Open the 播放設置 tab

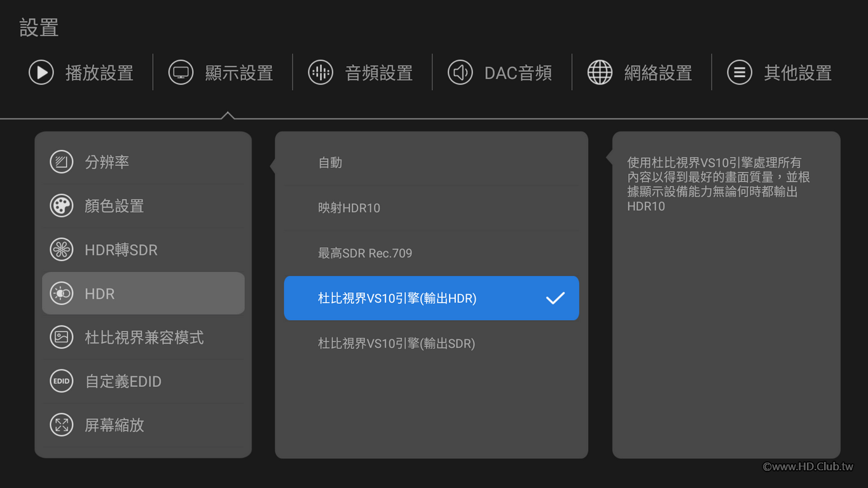(81, 72)
